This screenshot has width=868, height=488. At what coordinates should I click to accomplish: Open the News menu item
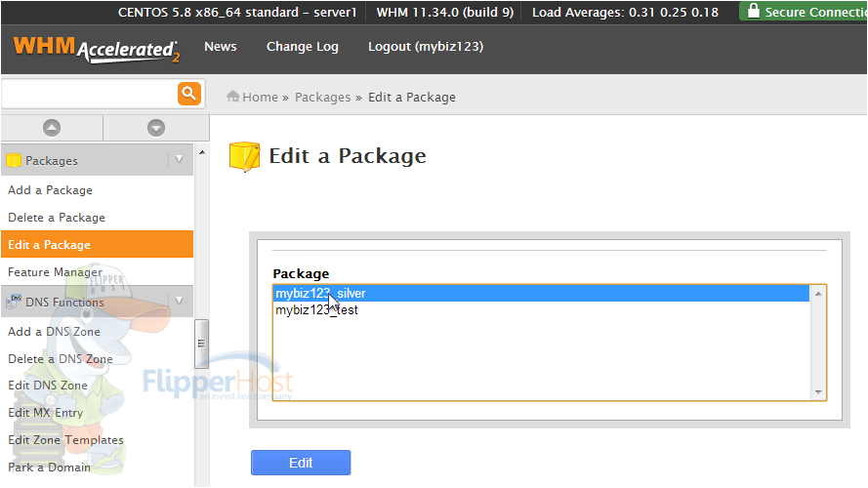(221, 47)
